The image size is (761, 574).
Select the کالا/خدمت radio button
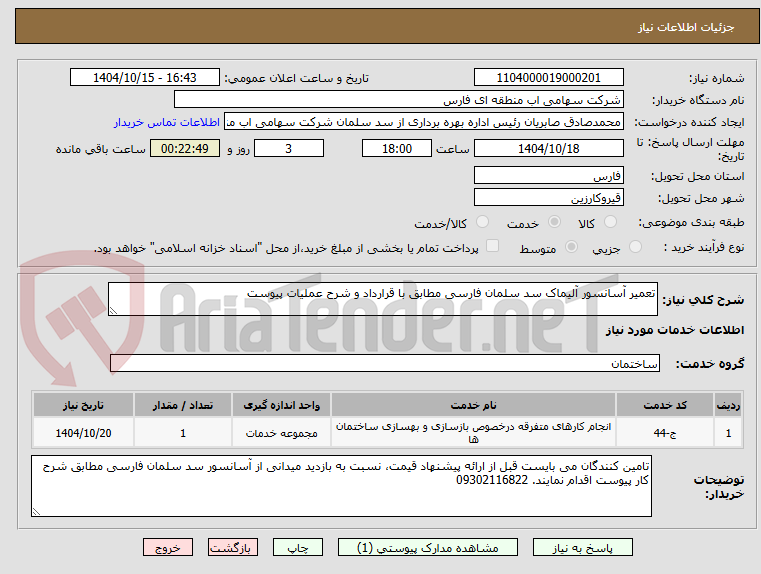click(x=482, y=222)
